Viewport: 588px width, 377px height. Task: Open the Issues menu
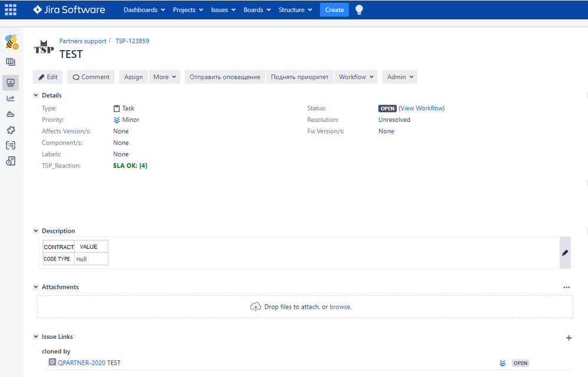tap(223, 10)
